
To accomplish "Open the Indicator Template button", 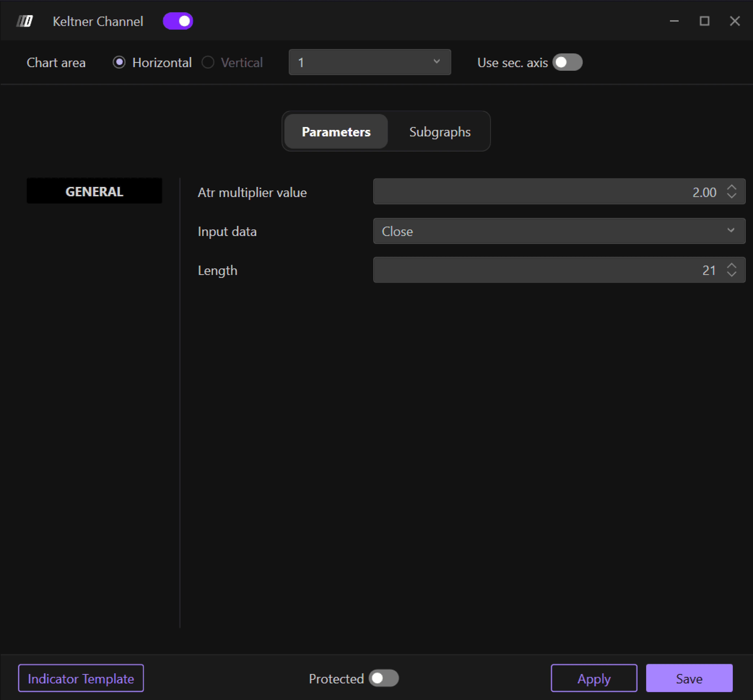I will (x=81, y=678).
